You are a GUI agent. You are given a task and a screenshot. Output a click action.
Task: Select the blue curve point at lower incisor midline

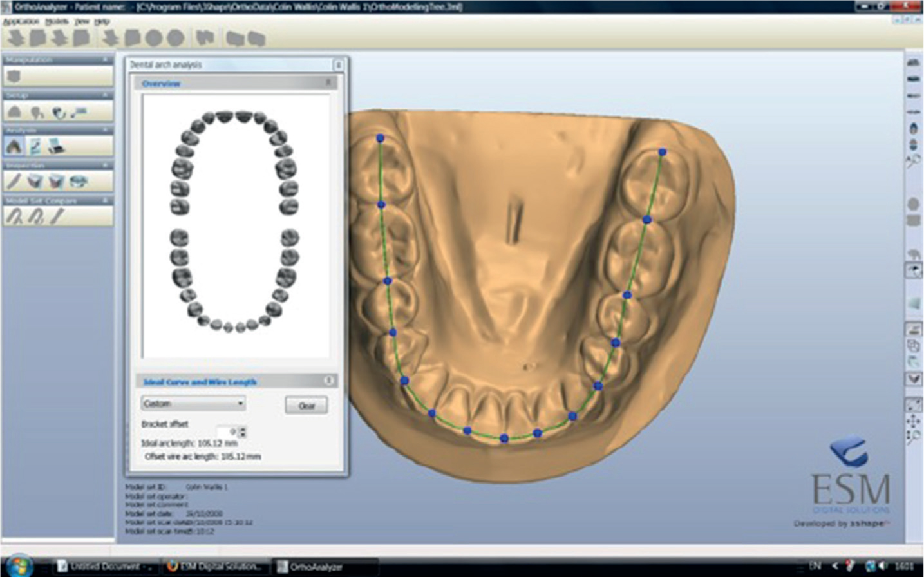tap(504, 439)
